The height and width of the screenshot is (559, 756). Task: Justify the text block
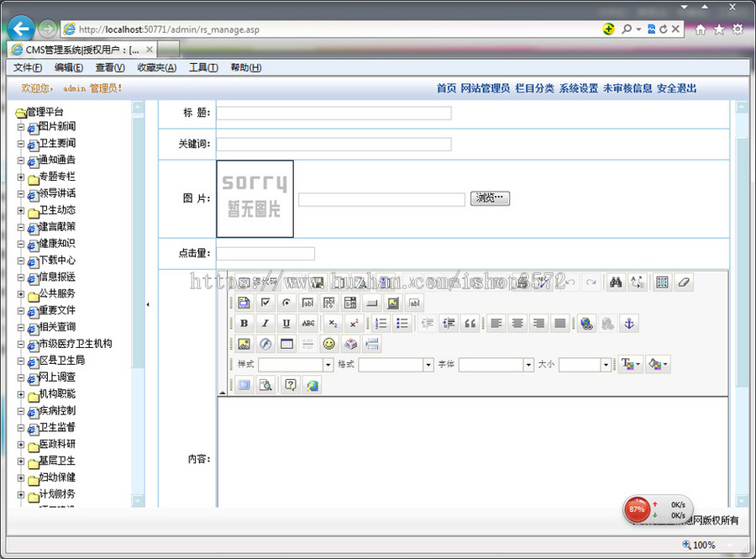pyautogui.click(x=559, y=324)
